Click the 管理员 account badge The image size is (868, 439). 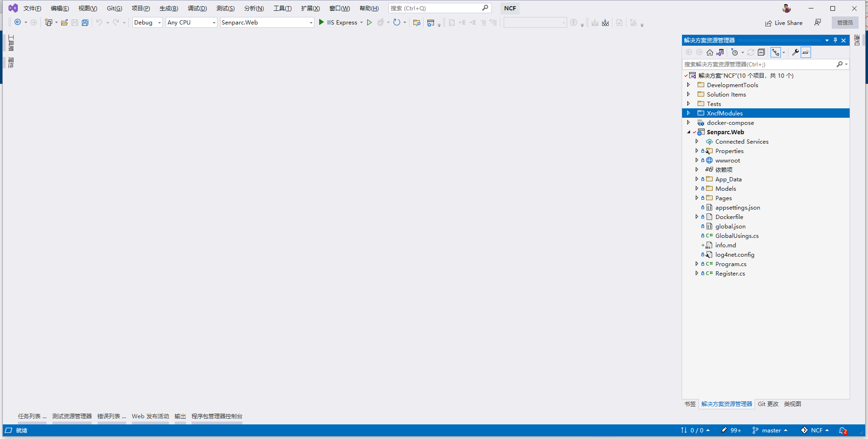tap(845, 23)
